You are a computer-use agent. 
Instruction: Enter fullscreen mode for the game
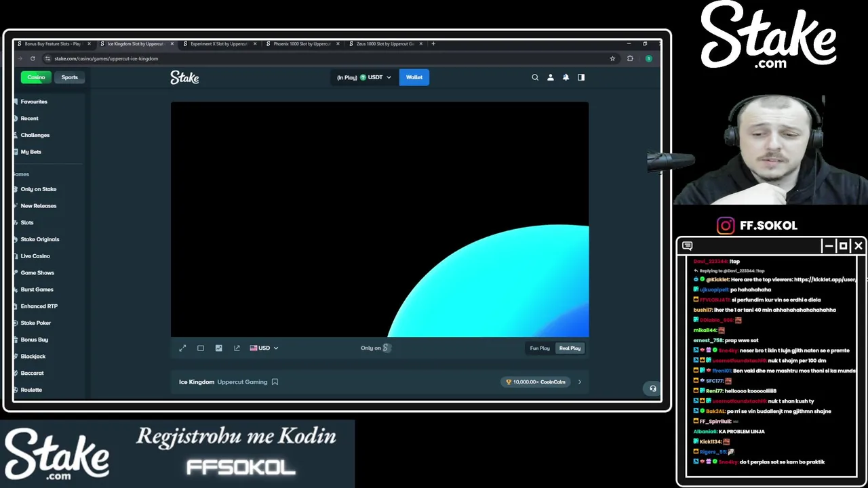pos(182,348)
